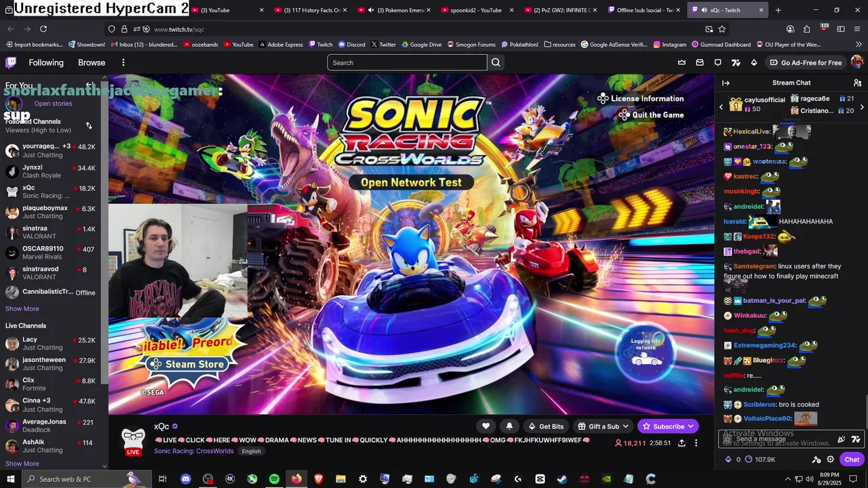
Task: Show more live channels
Action: tap(22, 464)
